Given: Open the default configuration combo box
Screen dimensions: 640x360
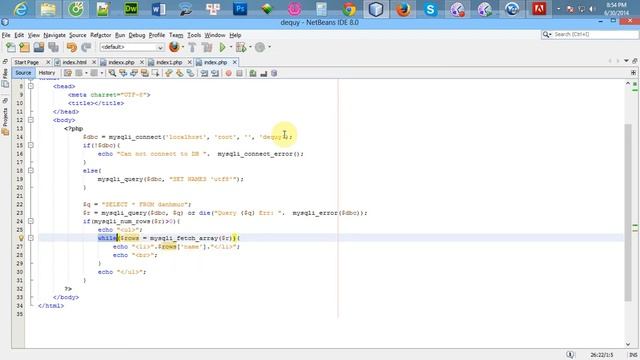Looking at the screenshot, I should (131, 47).
